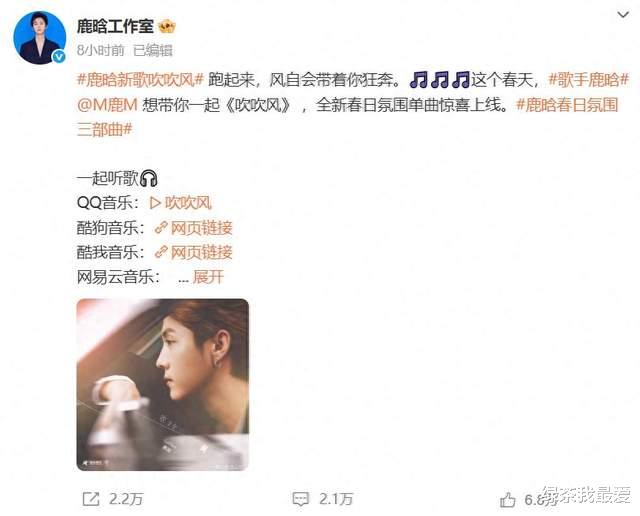The width and height of the screenshot is (640, 516).
Task: Play 吹吹风 on QQ音乐 link
Action: (x=181, y=203)
